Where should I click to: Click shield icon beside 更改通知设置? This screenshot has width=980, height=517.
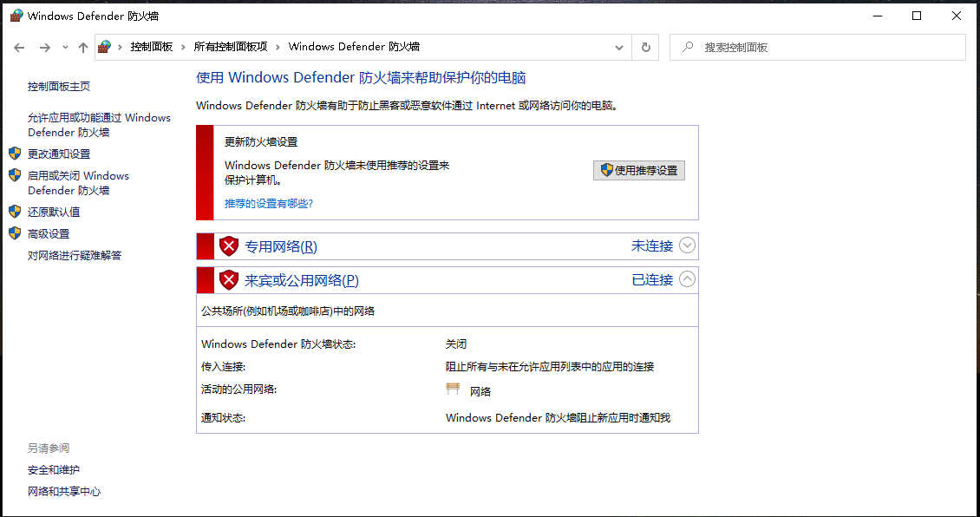click(x=15, y=154)
